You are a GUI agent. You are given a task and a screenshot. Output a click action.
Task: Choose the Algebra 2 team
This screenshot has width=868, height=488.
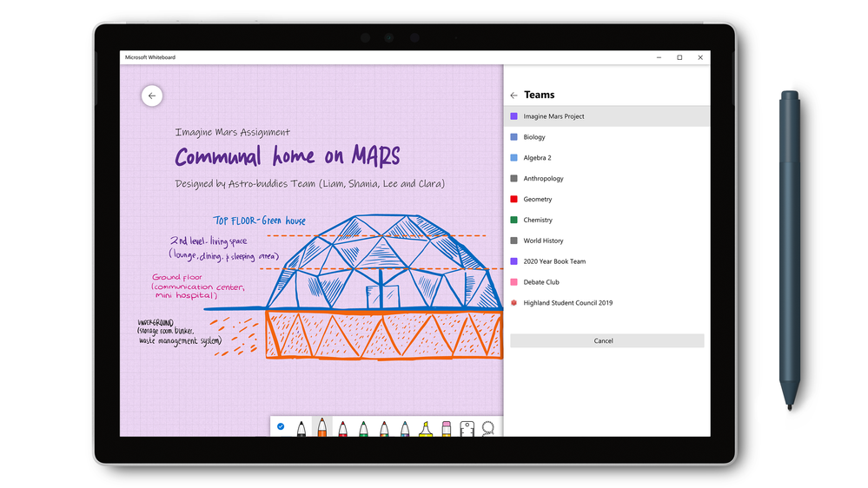606,158
